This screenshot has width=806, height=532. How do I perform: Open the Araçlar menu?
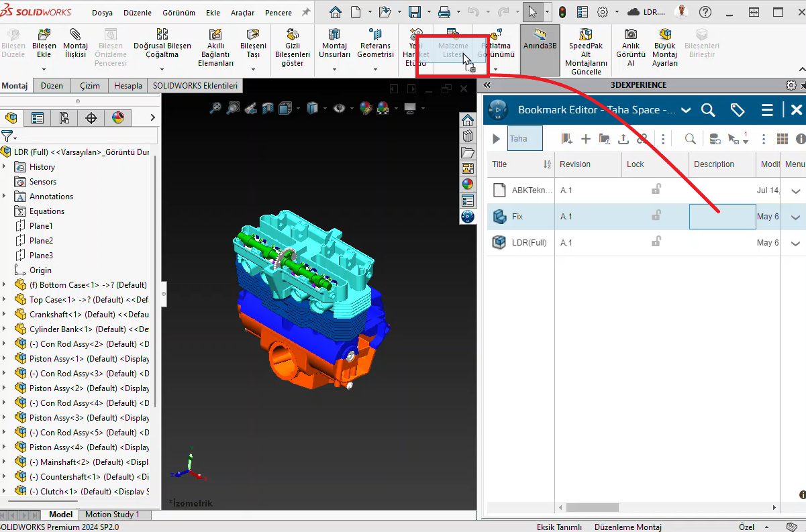click(242, 13)
